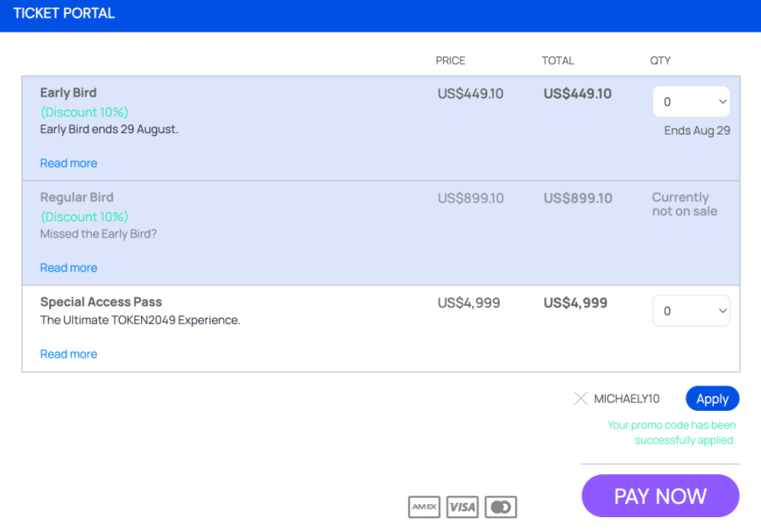Click the TICKET PORTAL header title
Screen dimensions: 761x532
[x=64, y=13]
